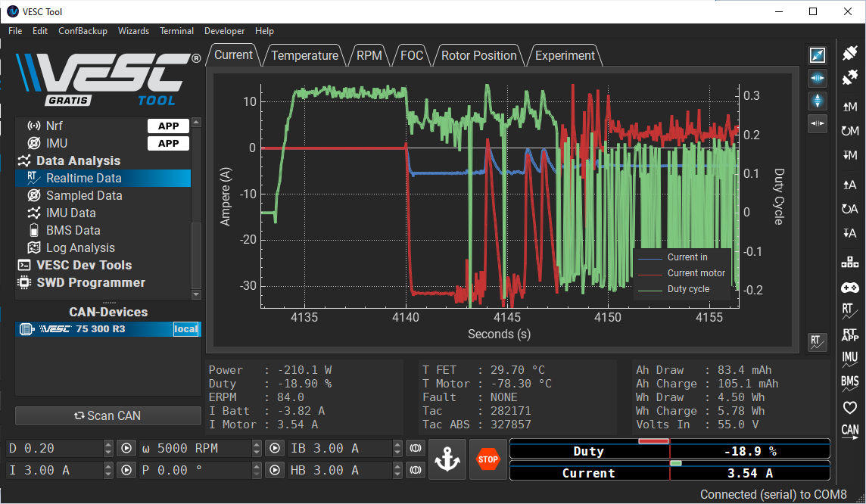Write app configuration (down-arrow A icon)

pyautogui.click(x=849, y=233)
